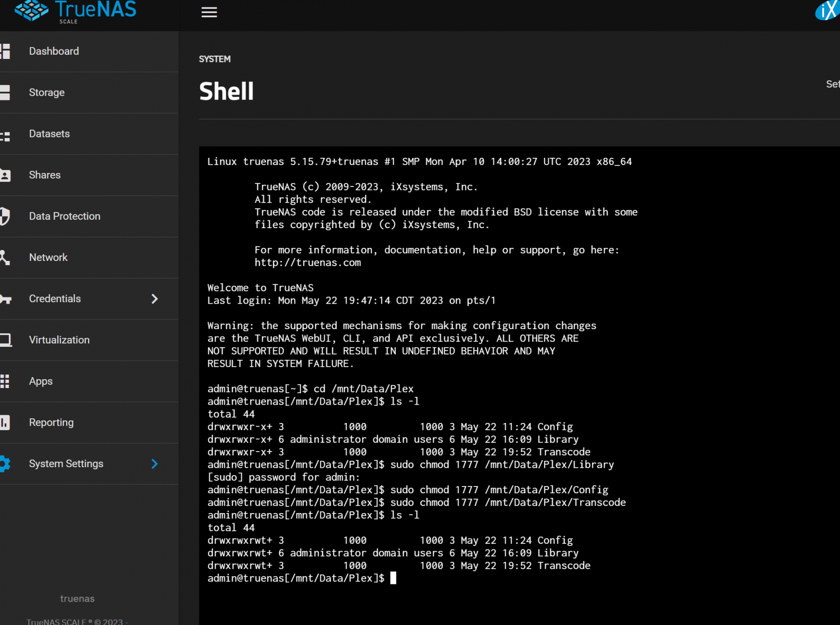
Task: Open the Shares menu item
Action: click(89, 175)
